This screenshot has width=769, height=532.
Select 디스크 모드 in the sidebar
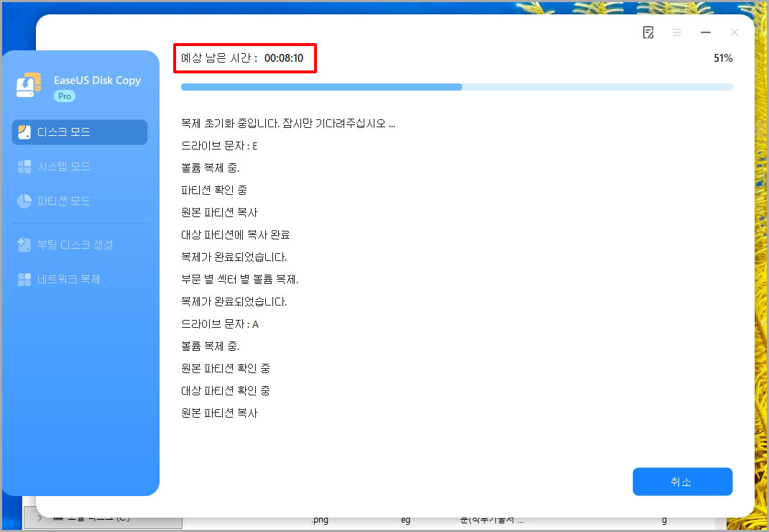(x=79, y=132)
